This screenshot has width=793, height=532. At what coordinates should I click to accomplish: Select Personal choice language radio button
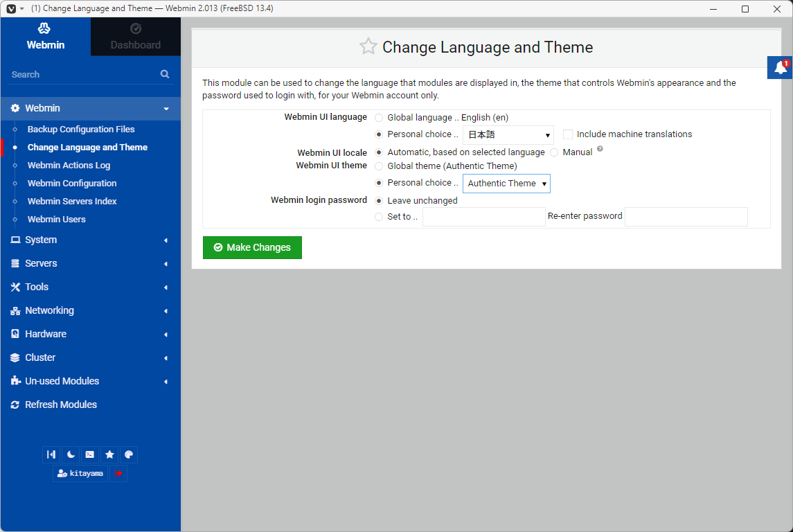click(x=379, y=134)
